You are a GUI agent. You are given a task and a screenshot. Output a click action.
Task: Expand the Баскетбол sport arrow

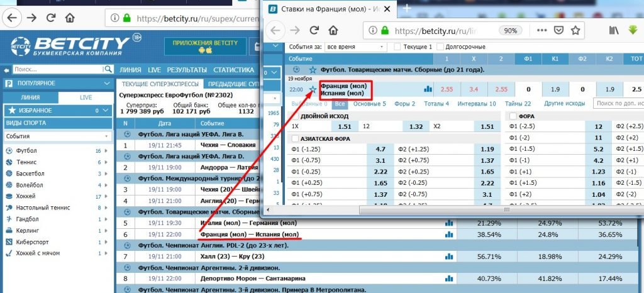click(x=106, y=174)
